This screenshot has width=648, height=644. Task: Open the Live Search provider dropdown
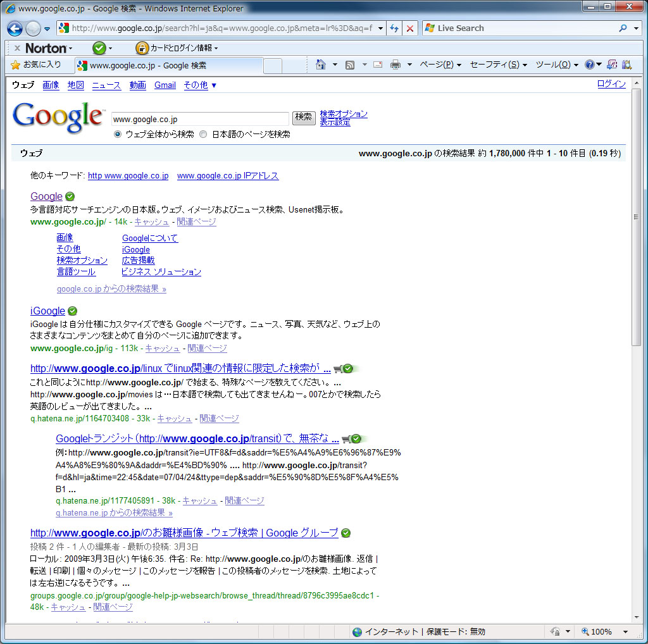[637, 28]
